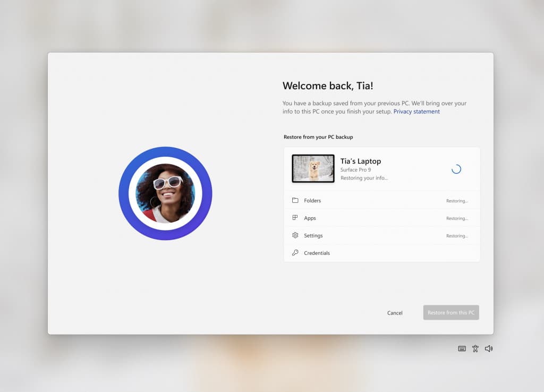This screenshot has width=544, height=392.
Task: Cancel the restore process
Action: click(395, 313)
